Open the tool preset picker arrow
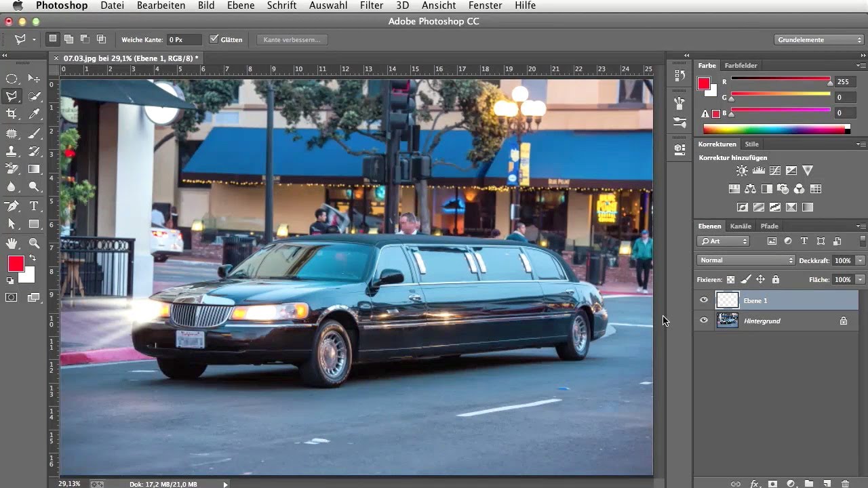 [34, 40]
